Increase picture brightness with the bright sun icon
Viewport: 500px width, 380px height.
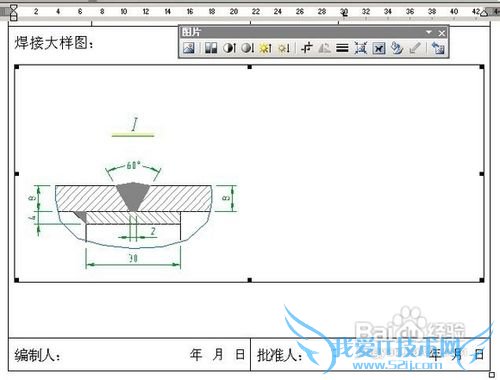click(266, 48)
